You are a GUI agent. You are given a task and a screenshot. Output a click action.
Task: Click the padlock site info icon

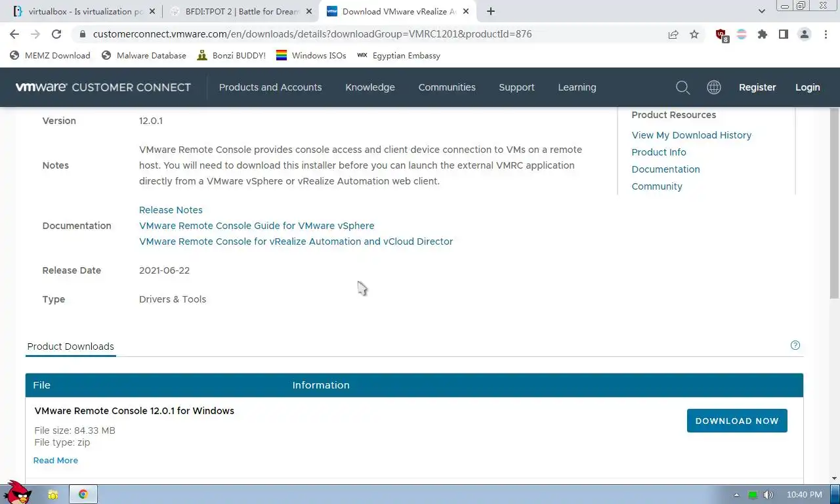82,34
